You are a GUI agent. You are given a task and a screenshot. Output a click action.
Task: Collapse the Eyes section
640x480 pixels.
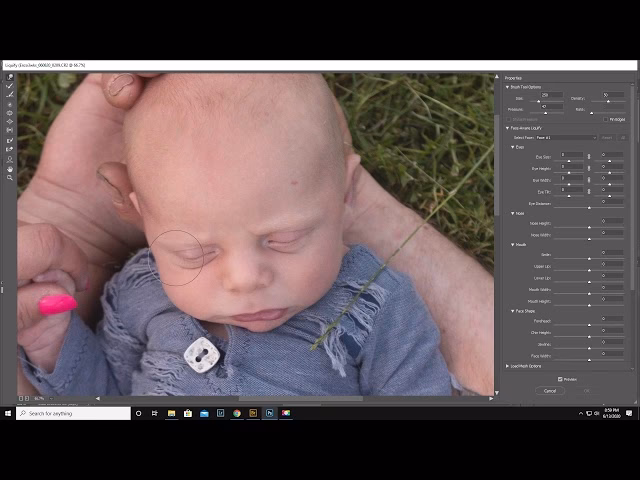(x=513, y=147)
